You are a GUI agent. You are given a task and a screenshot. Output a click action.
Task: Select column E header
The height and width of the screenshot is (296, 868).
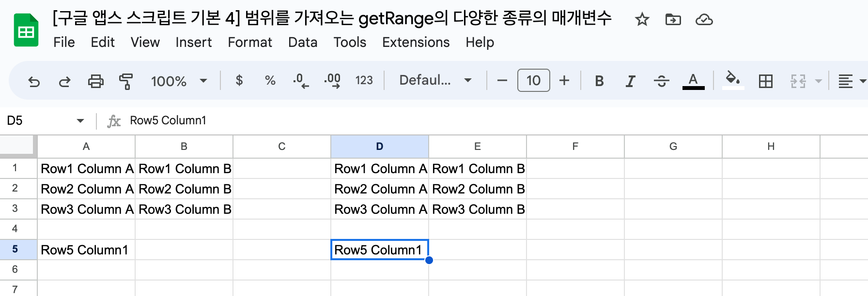[478, 146]
